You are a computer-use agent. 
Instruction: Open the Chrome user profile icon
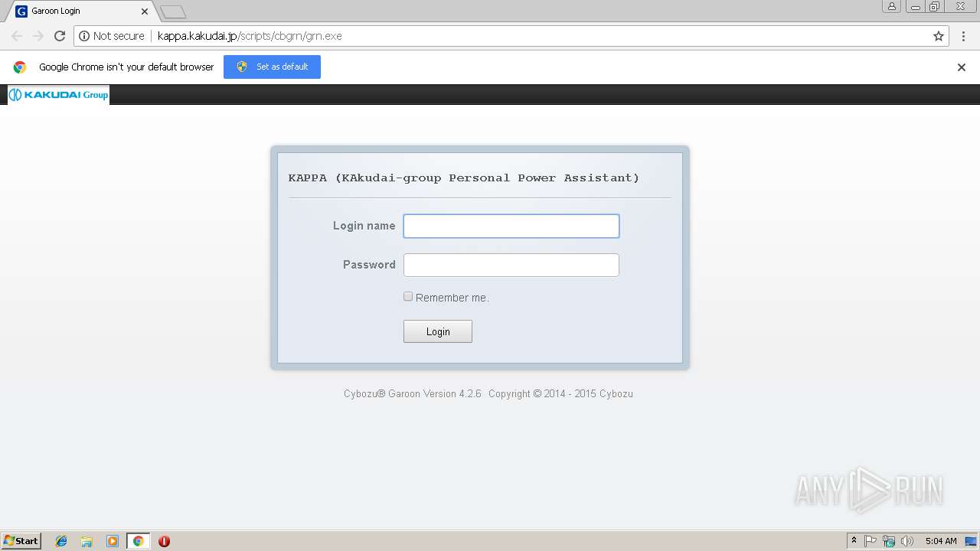(892, 6)
